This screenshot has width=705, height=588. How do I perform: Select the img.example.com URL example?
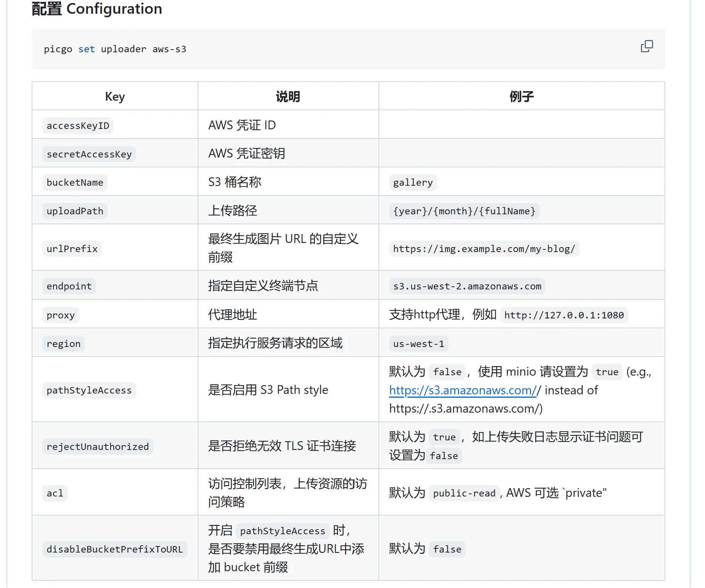pyautogui.click(x=484, y=249)
